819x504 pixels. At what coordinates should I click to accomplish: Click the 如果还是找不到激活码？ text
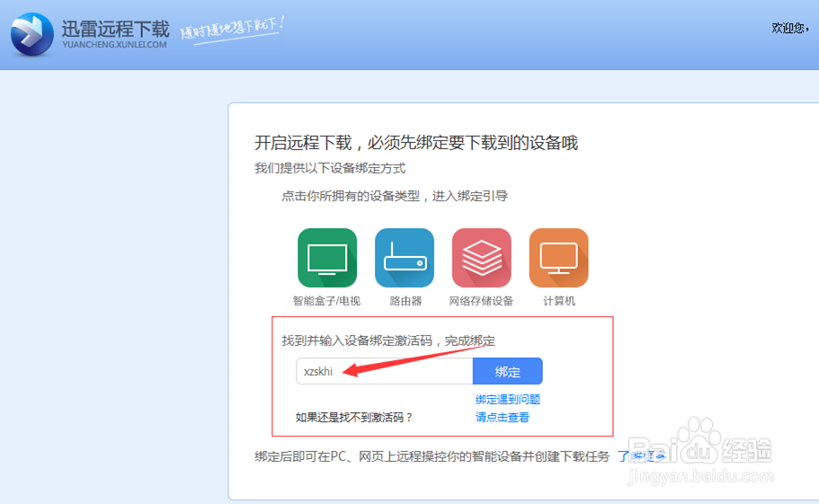tap(354, 418)
